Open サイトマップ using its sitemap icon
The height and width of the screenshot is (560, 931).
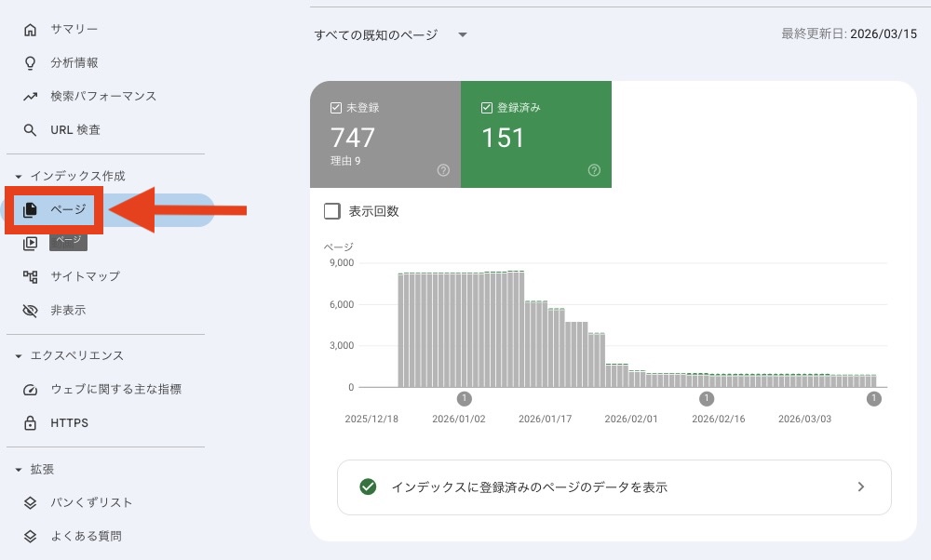click(30, 276)
